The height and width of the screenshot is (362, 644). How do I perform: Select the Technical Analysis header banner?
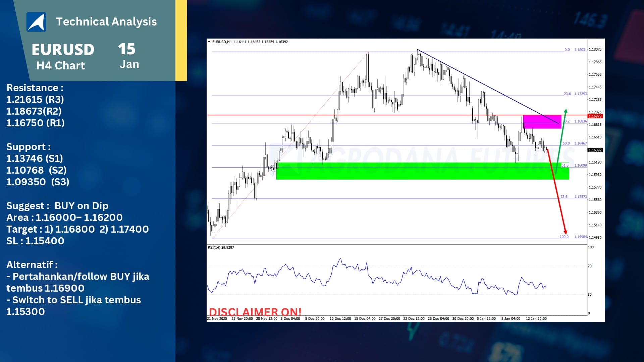point(107,21)
